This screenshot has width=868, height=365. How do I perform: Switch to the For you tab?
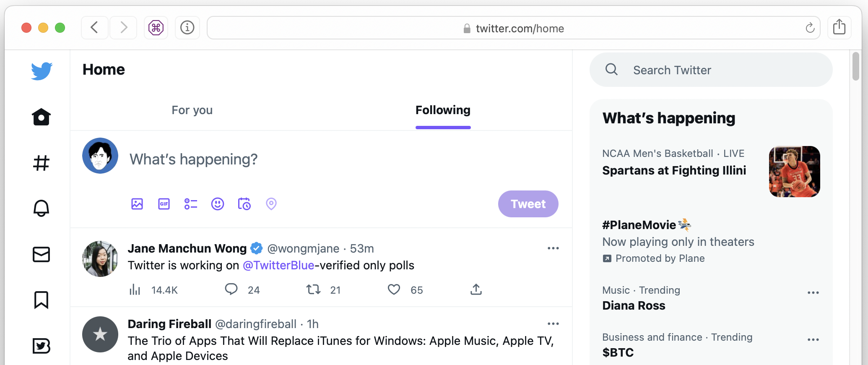tap(192, 110)
